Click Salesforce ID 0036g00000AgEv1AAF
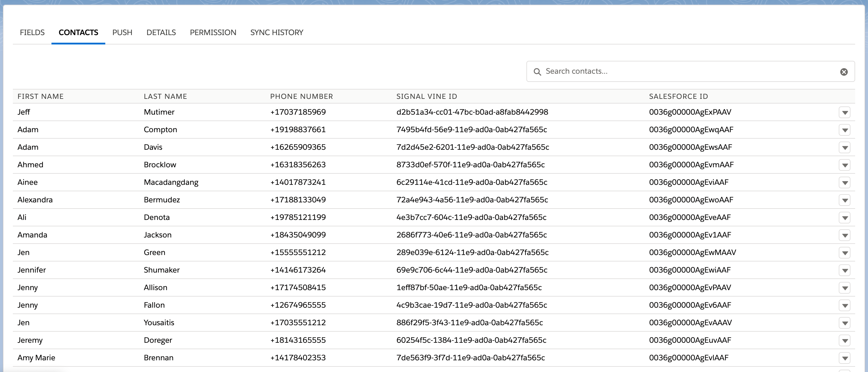Viewport: 868px width, 372px height. click(x=690, y=235)
